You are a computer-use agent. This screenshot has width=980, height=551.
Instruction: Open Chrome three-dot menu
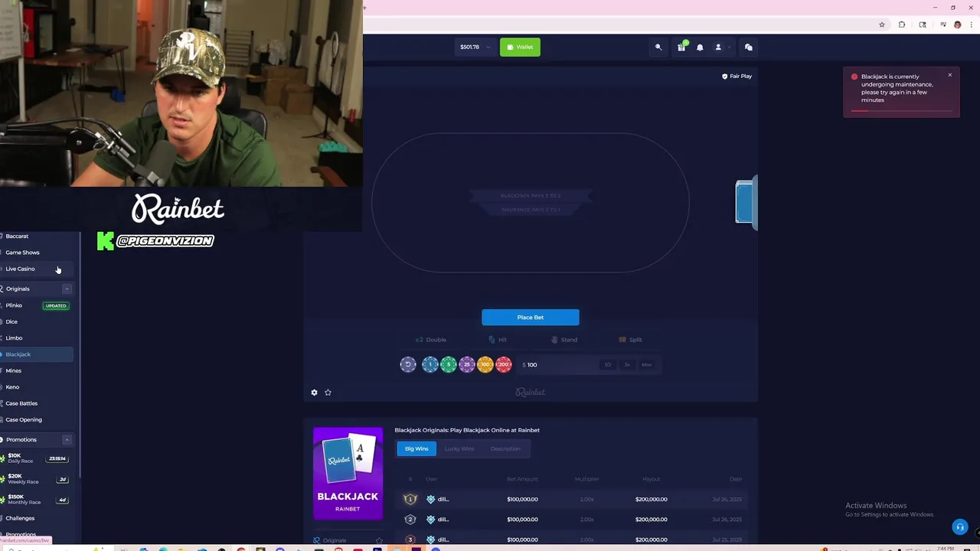click(971, 24)
